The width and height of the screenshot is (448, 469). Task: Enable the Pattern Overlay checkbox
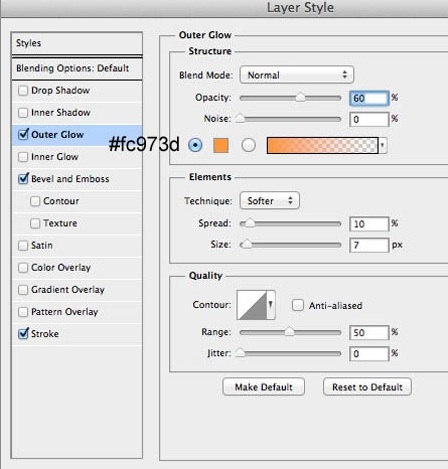pyautogui.click(x=23, y=312)
